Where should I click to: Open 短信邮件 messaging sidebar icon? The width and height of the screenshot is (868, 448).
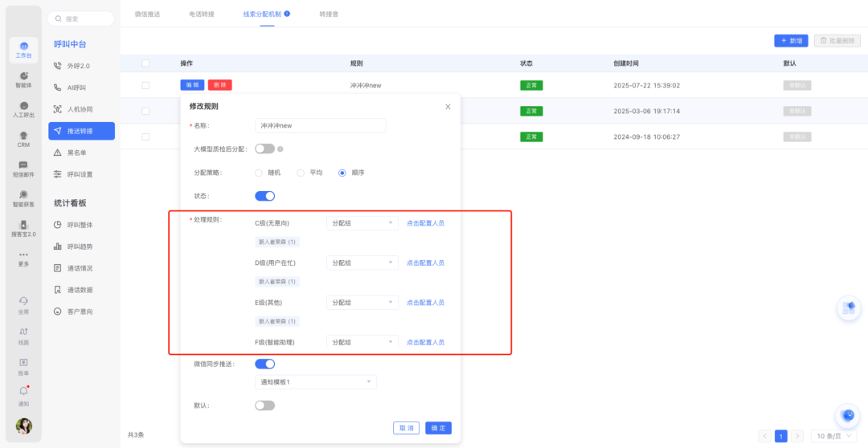pyautogui.click(x=23, y=169)
